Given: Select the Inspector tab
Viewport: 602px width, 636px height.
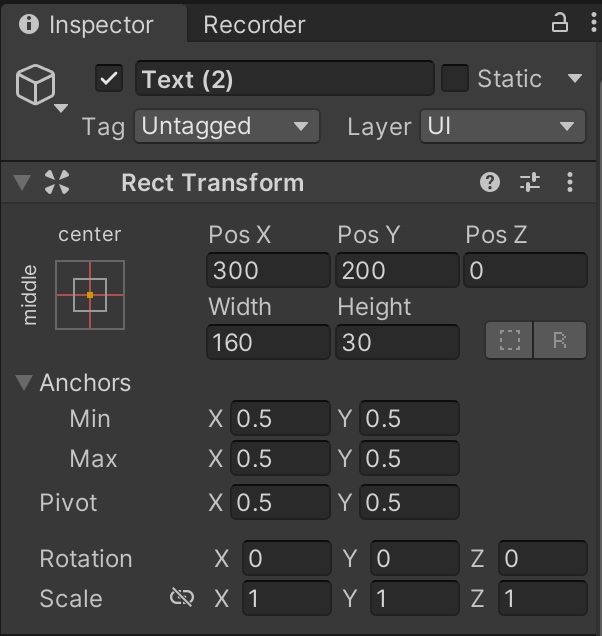Looking at the screenshot, I should [88, 25].
